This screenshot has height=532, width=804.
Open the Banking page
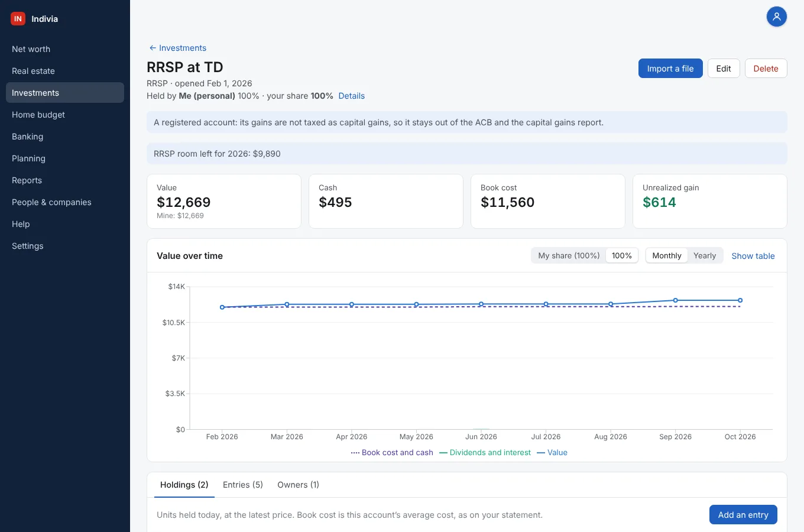coord(65,137)
